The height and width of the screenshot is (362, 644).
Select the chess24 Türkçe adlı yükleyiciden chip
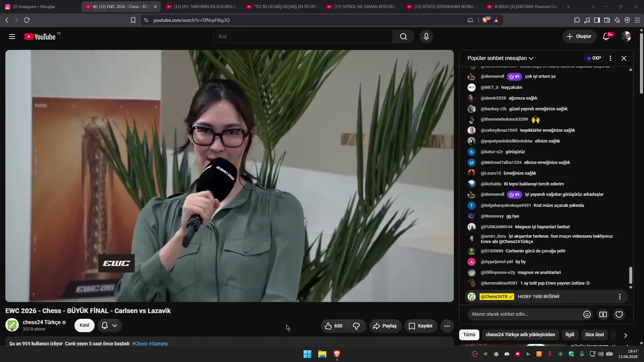pyautogui.click(x=520, y=334)
